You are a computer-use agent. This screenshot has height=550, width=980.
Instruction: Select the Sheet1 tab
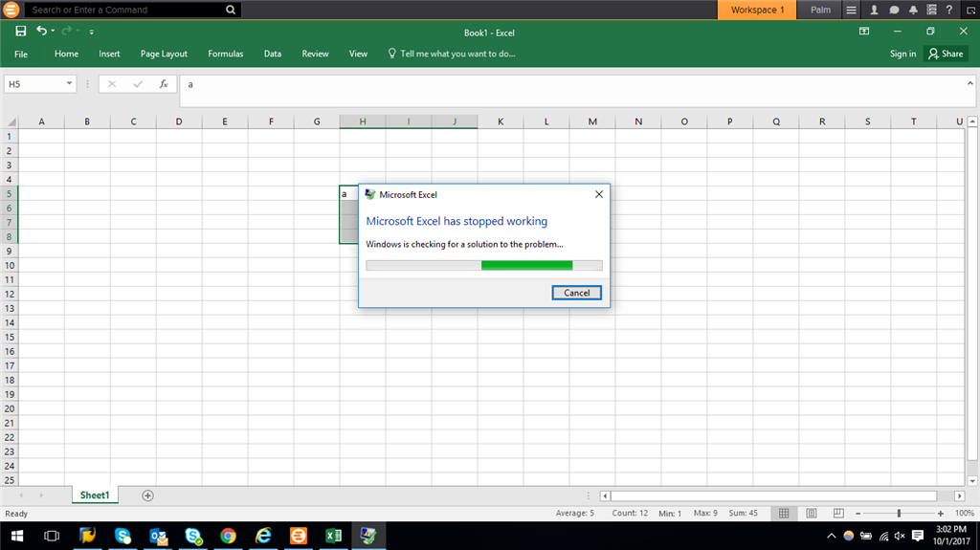[95, 495]
